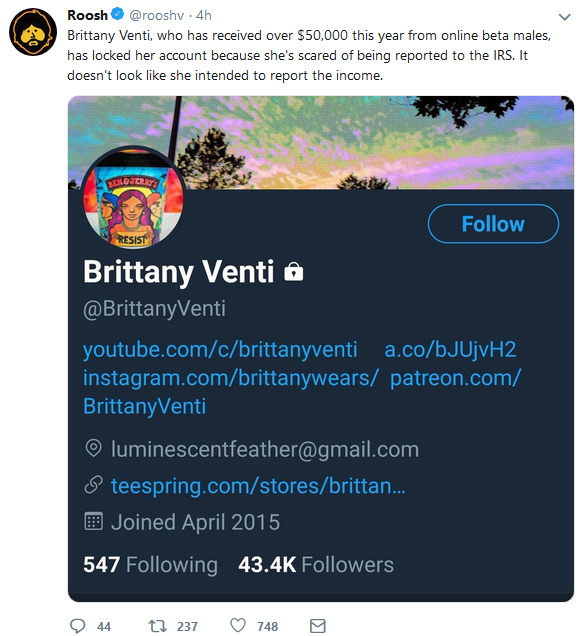Follow Brittany Venti with the Follow button

(493, 224)
